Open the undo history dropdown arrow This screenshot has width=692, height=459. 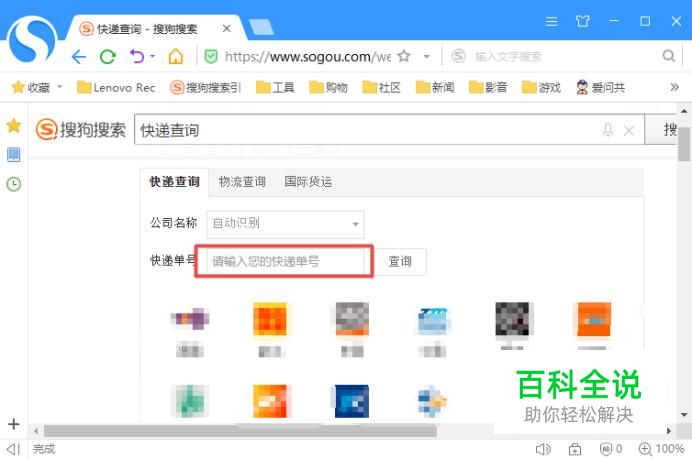click(x=153, y=56)
